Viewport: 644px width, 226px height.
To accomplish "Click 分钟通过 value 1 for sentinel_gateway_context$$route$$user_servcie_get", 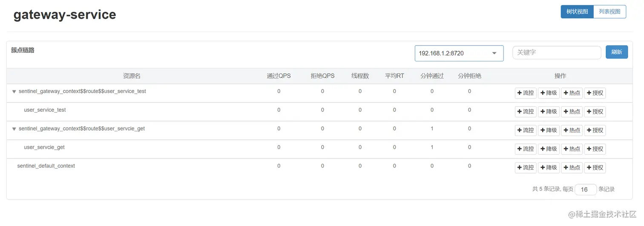I will pos(432,128).
